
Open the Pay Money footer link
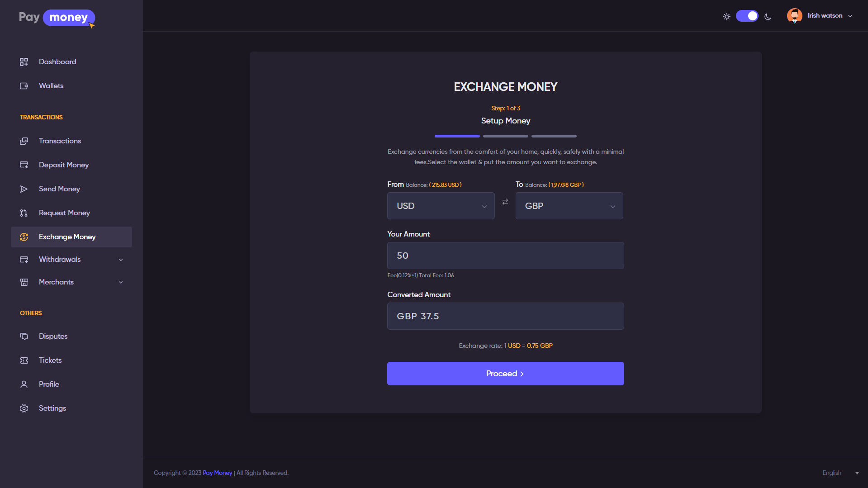217,473
